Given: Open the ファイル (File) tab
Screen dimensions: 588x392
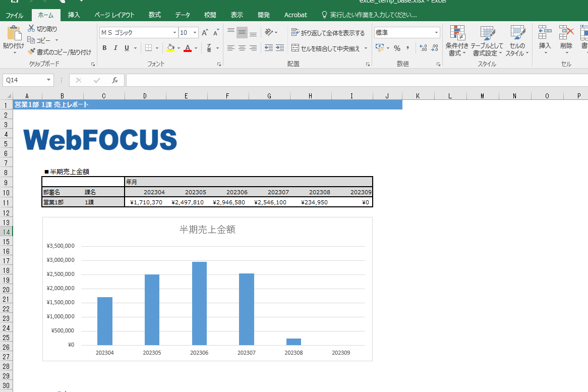Looking at the screenshot, I should click(14, 15).
